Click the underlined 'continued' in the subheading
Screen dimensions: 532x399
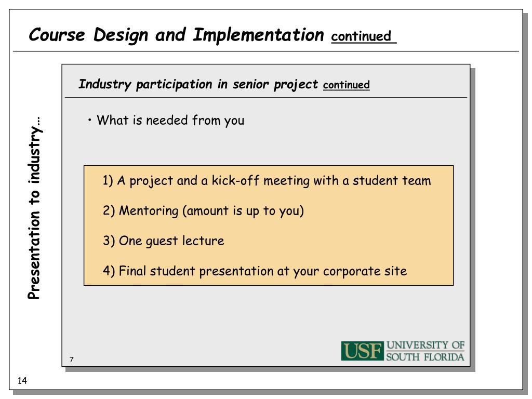[346, 85]
